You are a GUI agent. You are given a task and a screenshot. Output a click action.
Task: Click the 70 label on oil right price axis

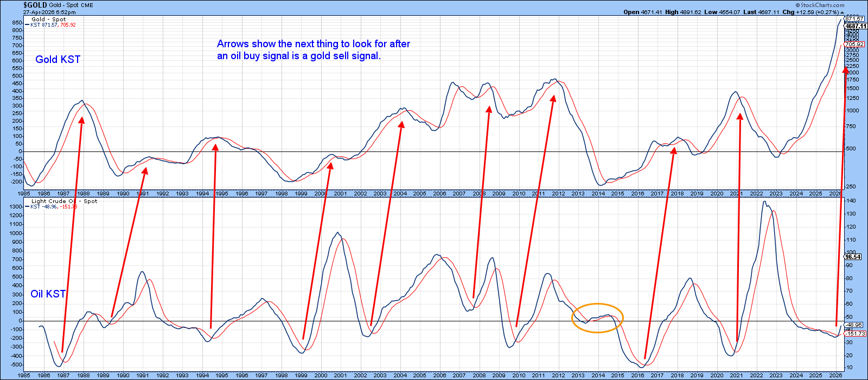point(850,292)
